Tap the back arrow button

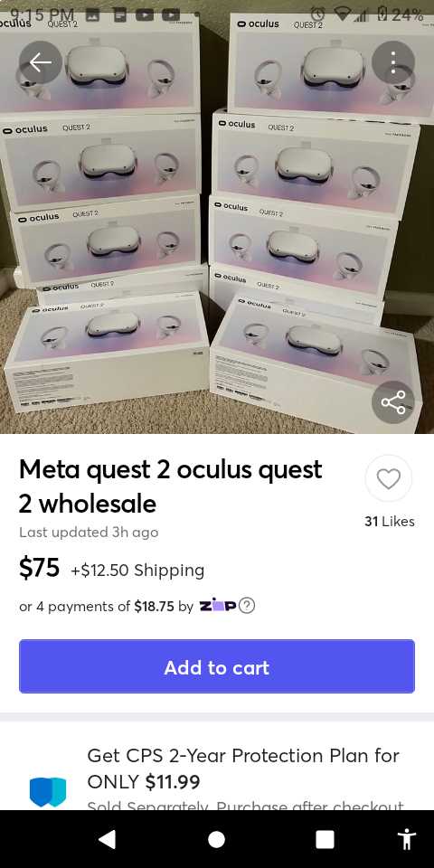coord(41,62)
